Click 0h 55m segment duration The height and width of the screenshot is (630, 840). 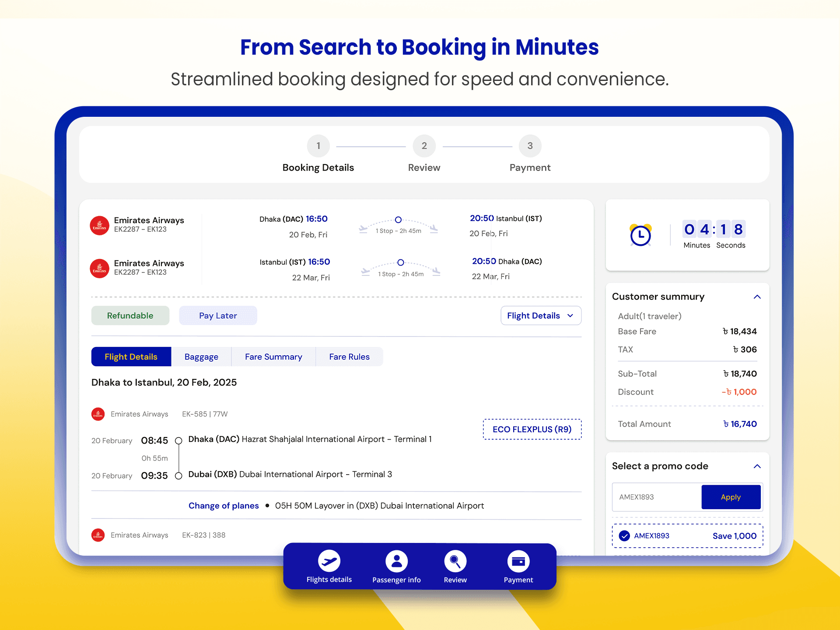coord(154,458)
